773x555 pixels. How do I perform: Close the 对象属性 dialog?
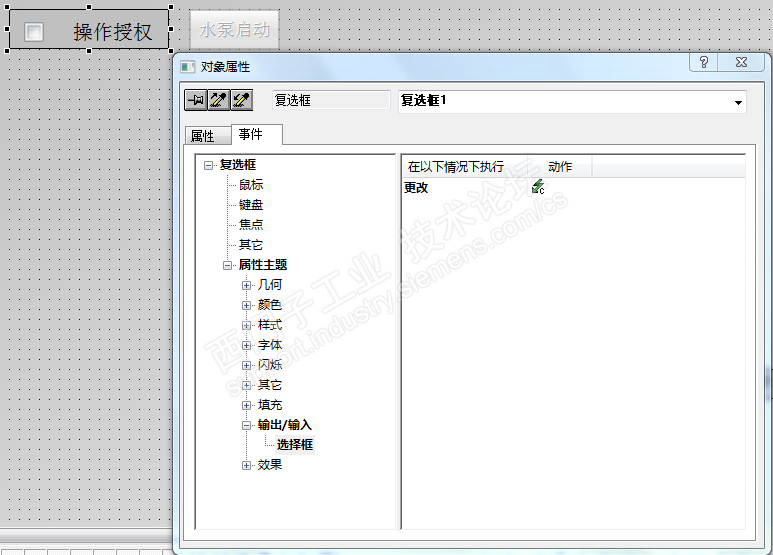click(x=741, y=62)
